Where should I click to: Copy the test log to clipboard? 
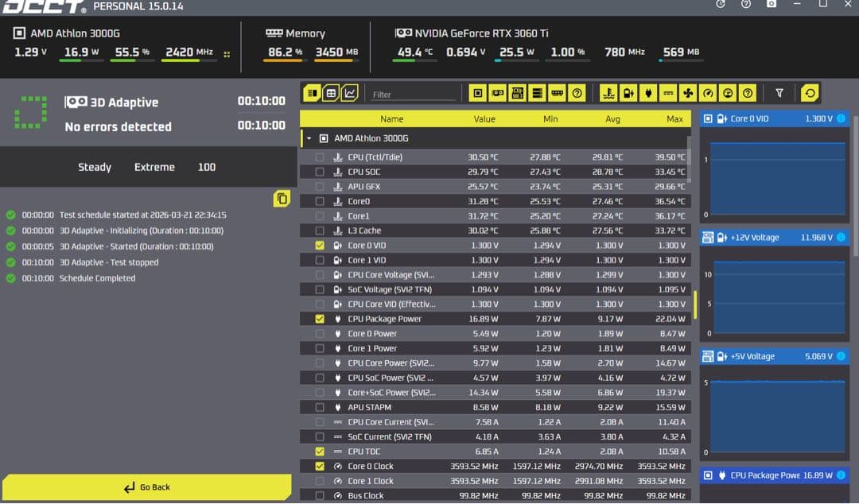click(282, 198)
